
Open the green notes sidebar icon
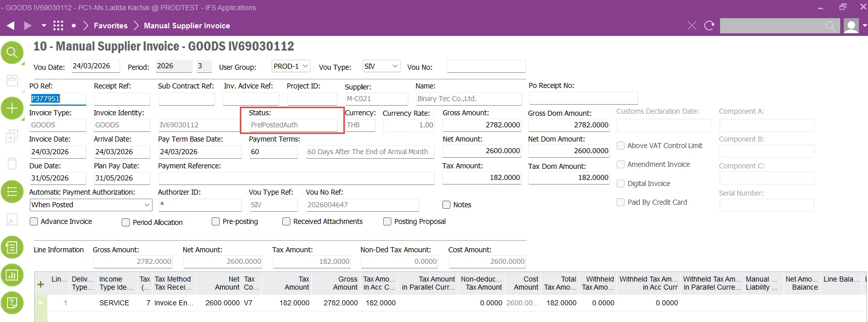tap(12, 247)
